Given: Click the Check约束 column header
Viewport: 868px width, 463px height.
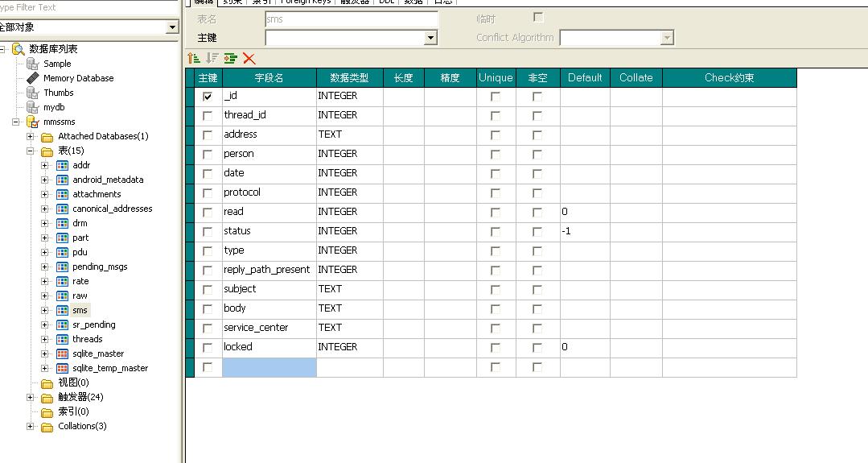Looking at the screenshot, I should 729,78.
